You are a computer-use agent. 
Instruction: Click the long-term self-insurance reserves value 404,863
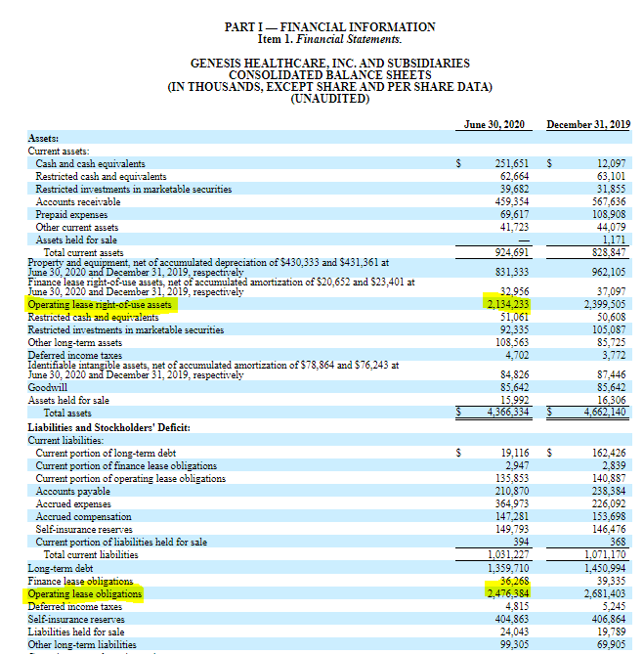pos(512,619)
